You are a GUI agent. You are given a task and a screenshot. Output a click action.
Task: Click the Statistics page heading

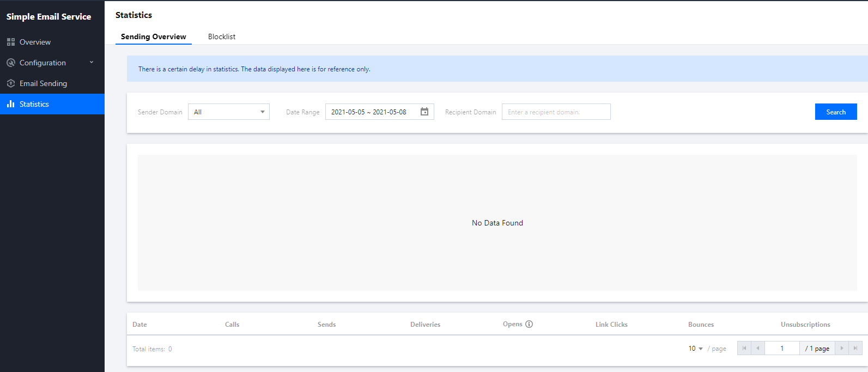point(133,15)
